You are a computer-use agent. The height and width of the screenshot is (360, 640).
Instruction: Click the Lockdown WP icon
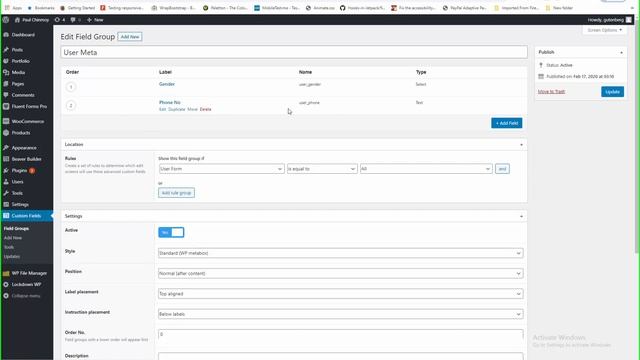(6, 284)
